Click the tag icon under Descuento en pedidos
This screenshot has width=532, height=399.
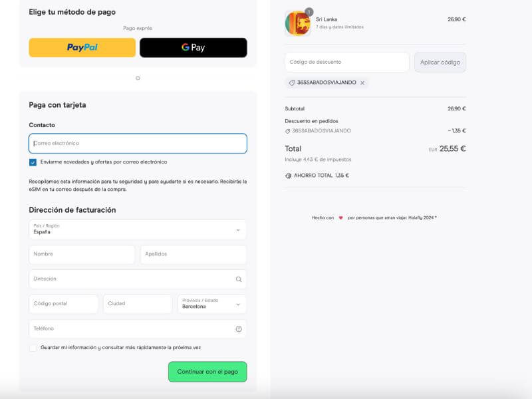[287, 131]
